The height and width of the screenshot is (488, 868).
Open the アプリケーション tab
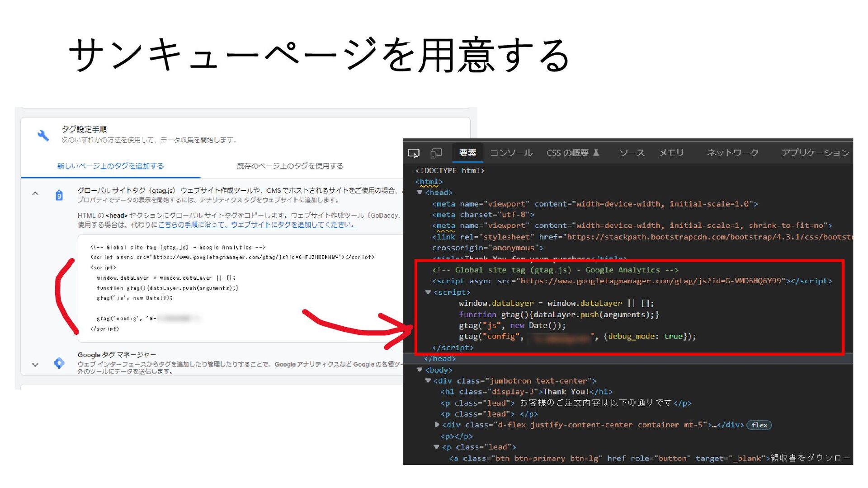point(815,153)
